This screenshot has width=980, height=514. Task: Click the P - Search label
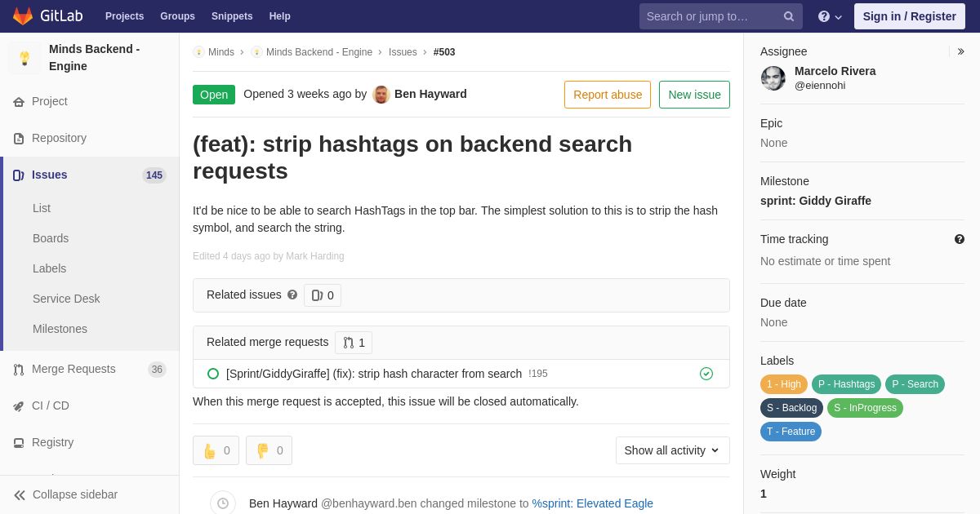[x=915, y=384]
